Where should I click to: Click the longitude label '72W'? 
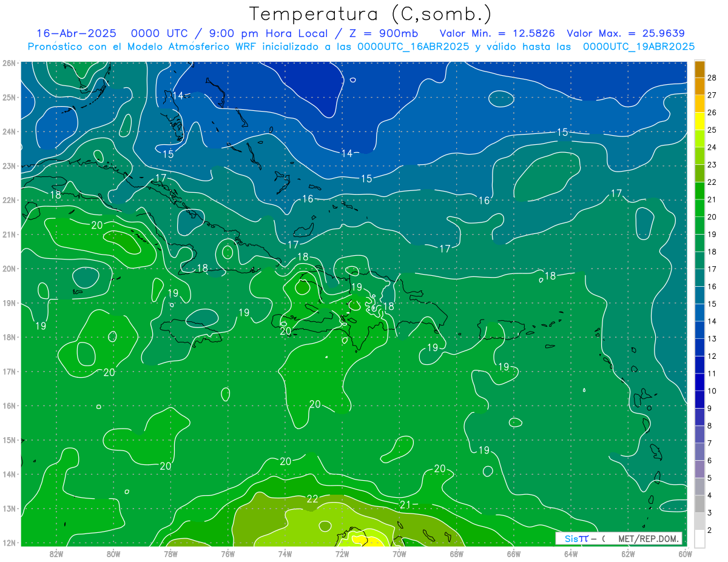[342, 554]
